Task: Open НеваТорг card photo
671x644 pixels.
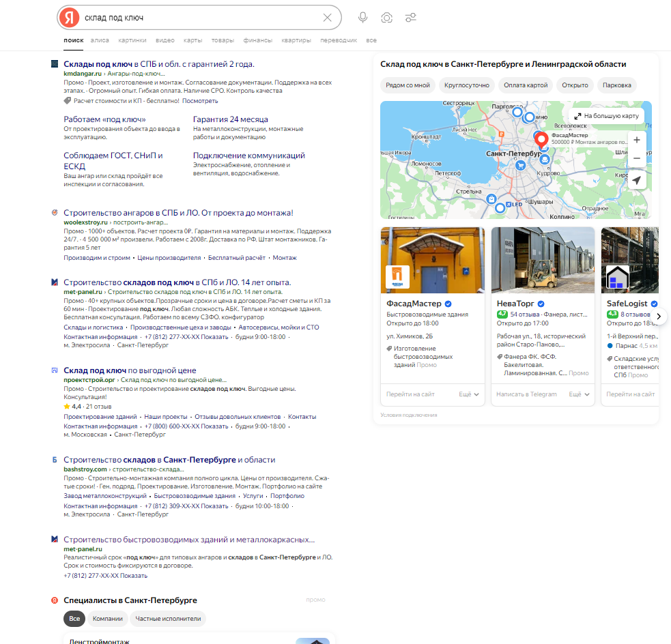Action: (x=543, y=260)
